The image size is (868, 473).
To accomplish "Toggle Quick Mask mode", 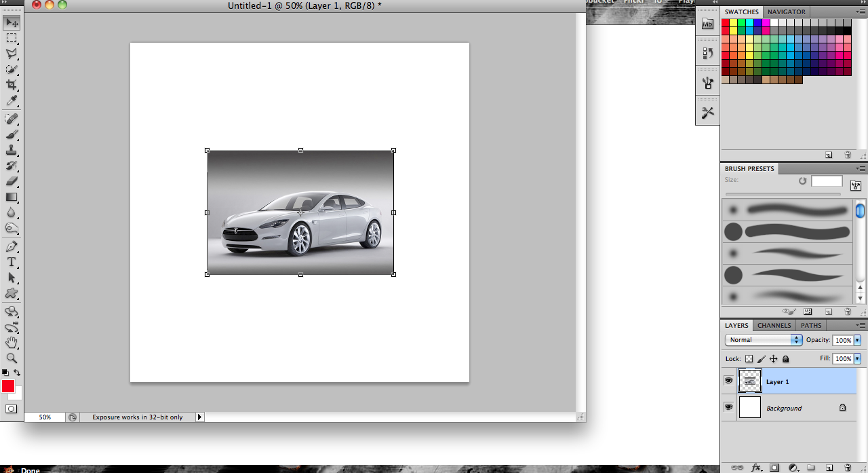I will click(12, 409).
